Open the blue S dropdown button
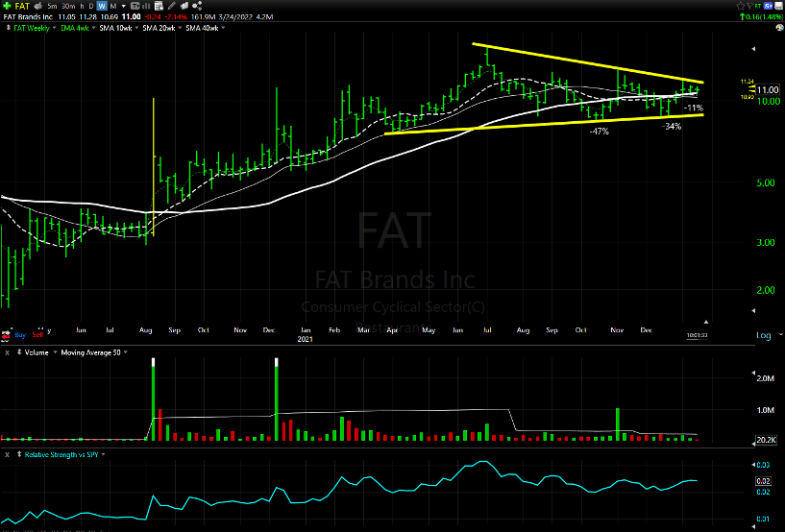 coord(769,6)
